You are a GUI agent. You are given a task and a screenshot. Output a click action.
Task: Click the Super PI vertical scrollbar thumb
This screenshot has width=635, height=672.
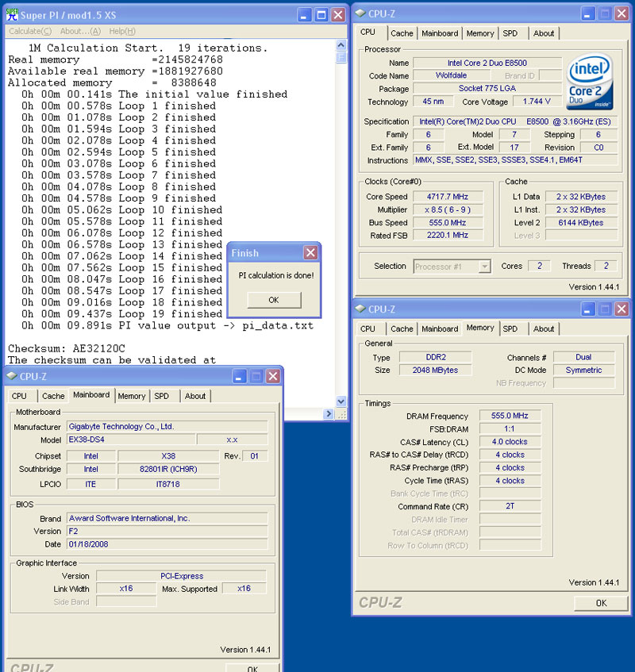(341, 57)
